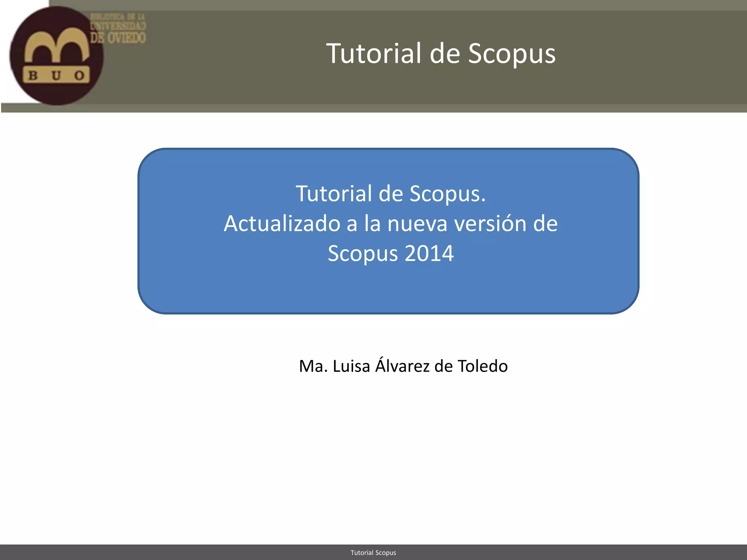Click the 'Tutorial de Scopus' header title
The width and height of the screenshot is (747, 560).
coord(441,53)
